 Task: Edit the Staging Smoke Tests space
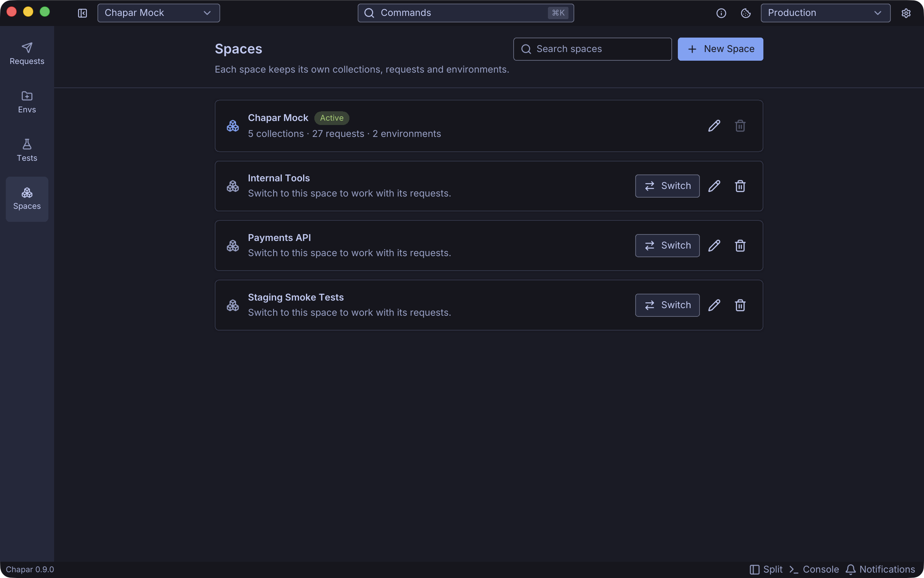click(x=714, y=306)
